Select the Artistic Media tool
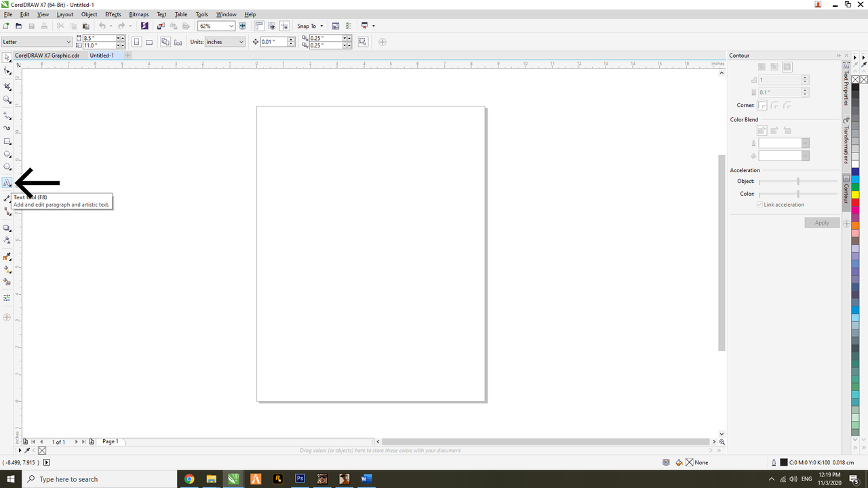 point(7,128)
